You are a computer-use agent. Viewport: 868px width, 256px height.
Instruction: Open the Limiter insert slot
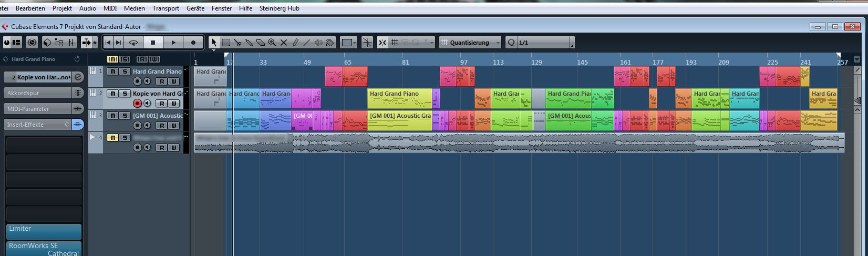[44, 231]
